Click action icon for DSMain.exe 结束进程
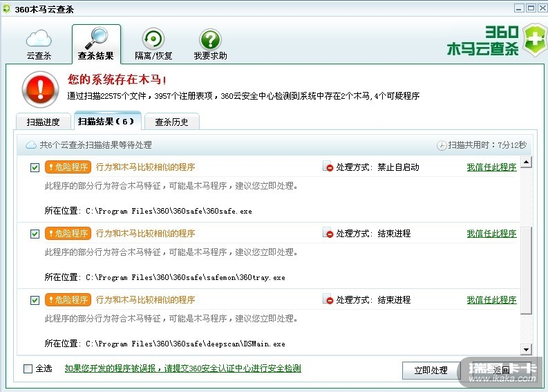Screen dimensions: 548x392 [328, 299]
